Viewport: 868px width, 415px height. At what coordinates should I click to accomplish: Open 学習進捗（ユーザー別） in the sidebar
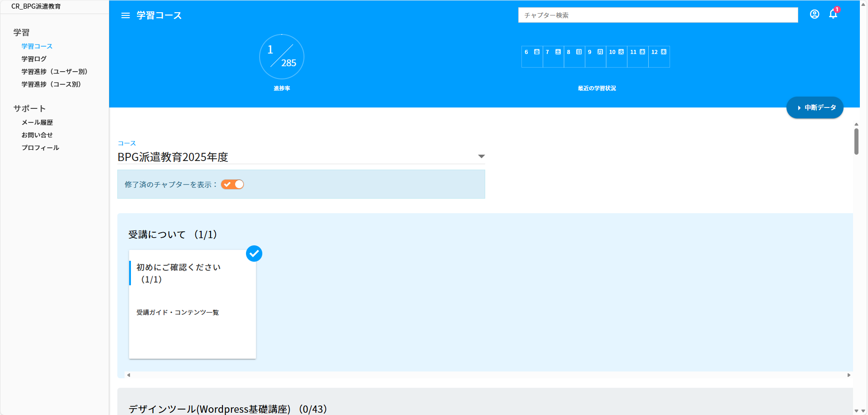coord(54,72)
